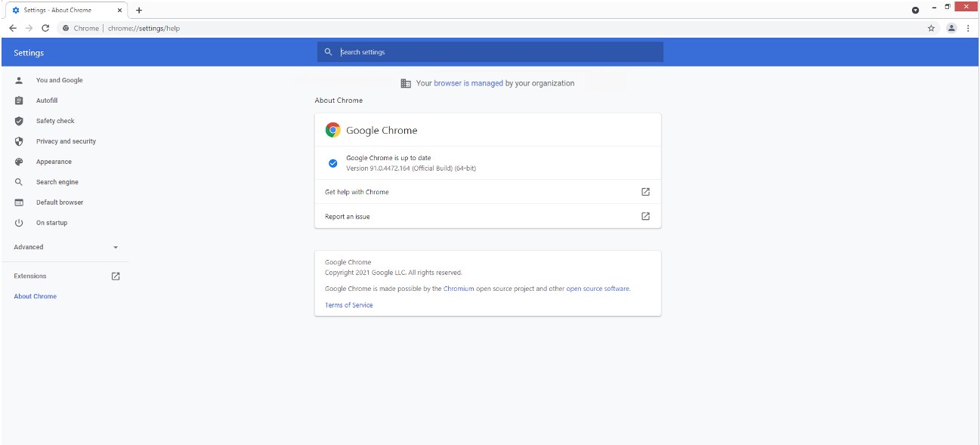
Task: Click the Appearance palette icon
Action: click(19, 162)
